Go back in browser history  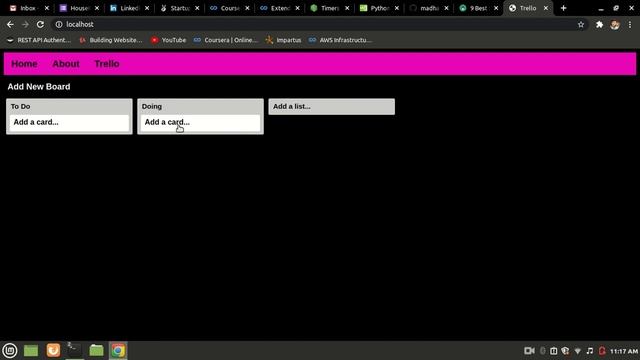point(10,24)
